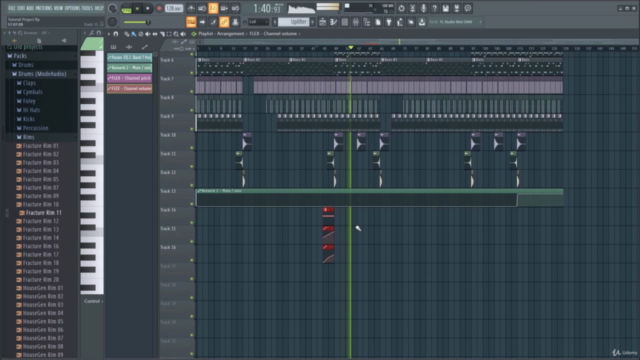Viewport: 640px width, 360px height.
Task: Click the audio editor scissors icon
Action: (413, 8)
